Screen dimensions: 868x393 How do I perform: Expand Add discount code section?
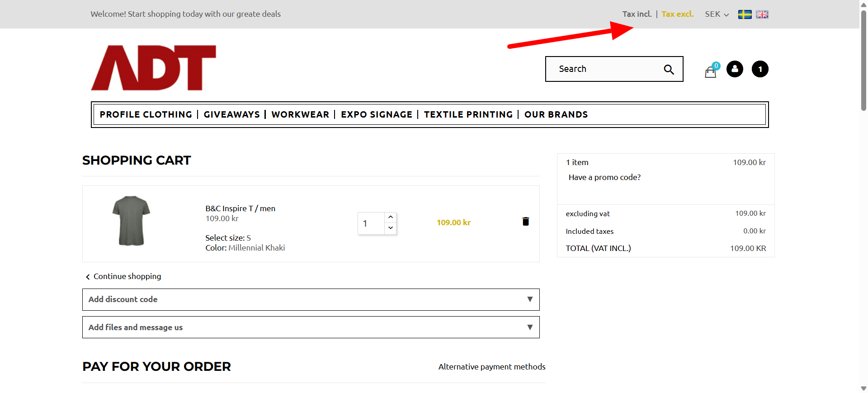(311, 299)
